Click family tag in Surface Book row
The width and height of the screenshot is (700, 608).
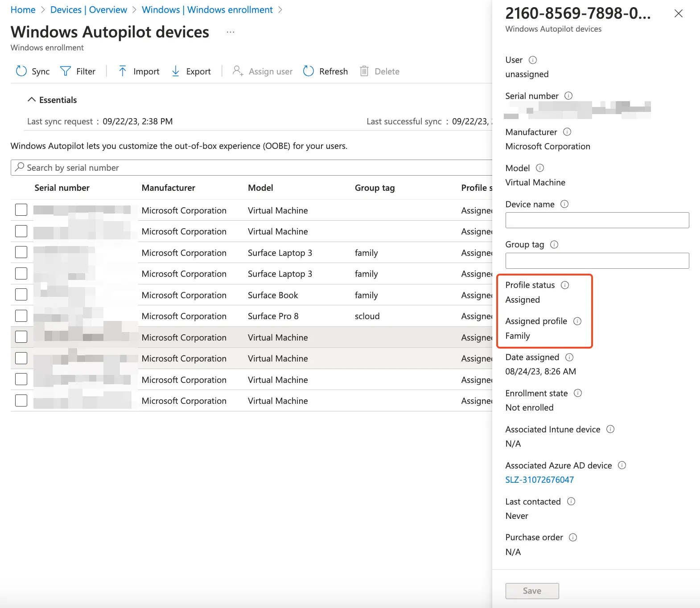point(366,295)
